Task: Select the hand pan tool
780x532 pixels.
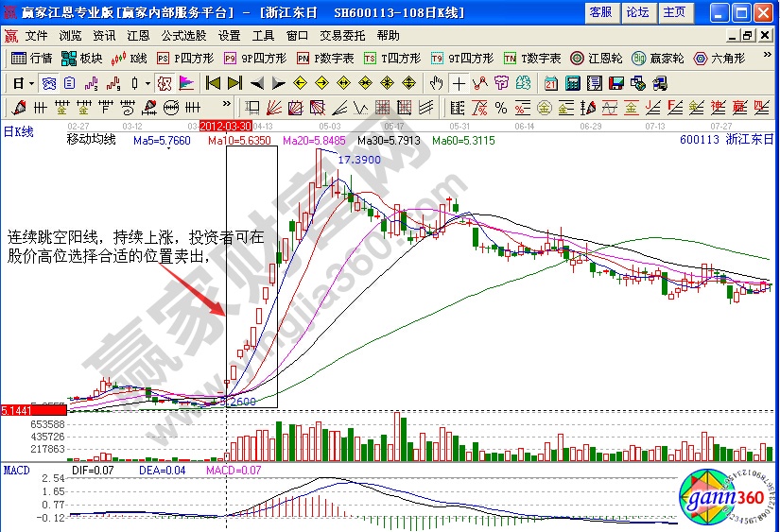Action: pos(436,83)
